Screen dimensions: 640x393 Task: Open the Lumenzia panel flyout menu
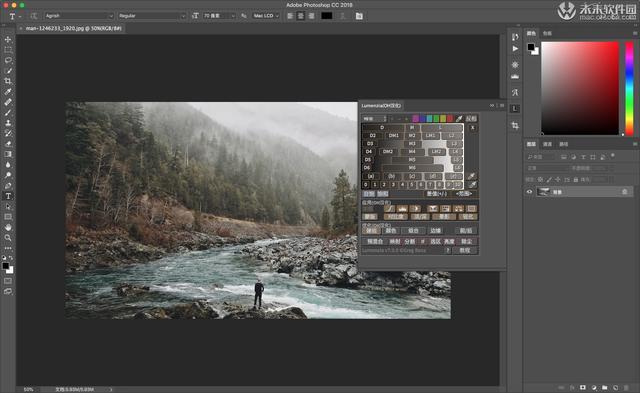point(502,106)
